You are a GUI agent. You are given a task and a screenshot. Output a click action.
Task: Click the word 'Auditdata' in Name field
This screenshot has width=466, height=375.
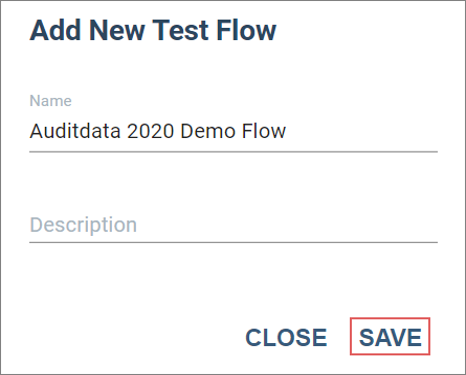pyautogui.click(x=75, y=131)
